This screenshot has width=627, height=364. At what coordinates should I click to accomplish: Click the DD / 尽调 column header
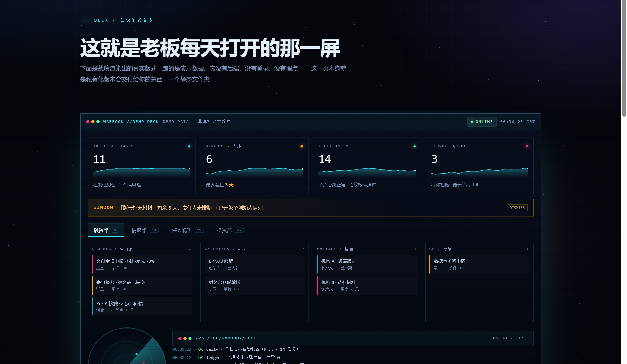coord(440,249)
